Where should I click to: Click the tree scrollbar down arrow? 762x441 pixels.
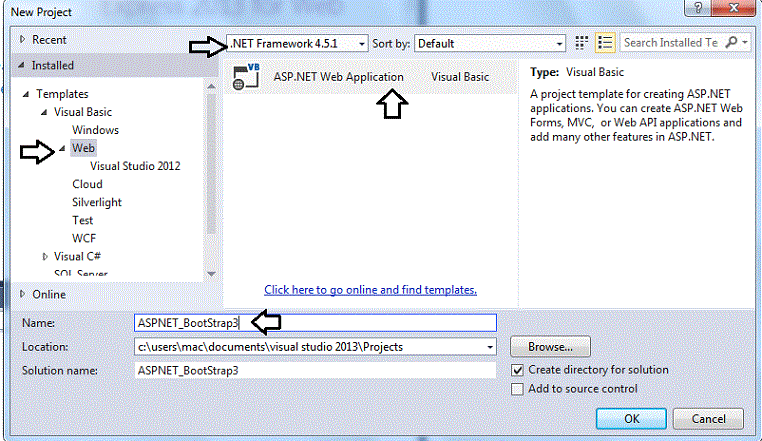pyautogui.click(x=211, y=274)
